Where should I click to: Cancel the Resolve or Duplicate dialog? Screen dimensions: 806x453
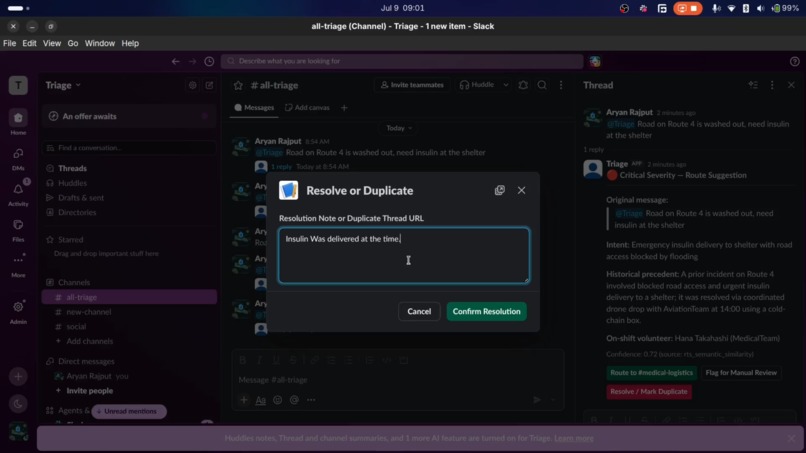(419, 311)
